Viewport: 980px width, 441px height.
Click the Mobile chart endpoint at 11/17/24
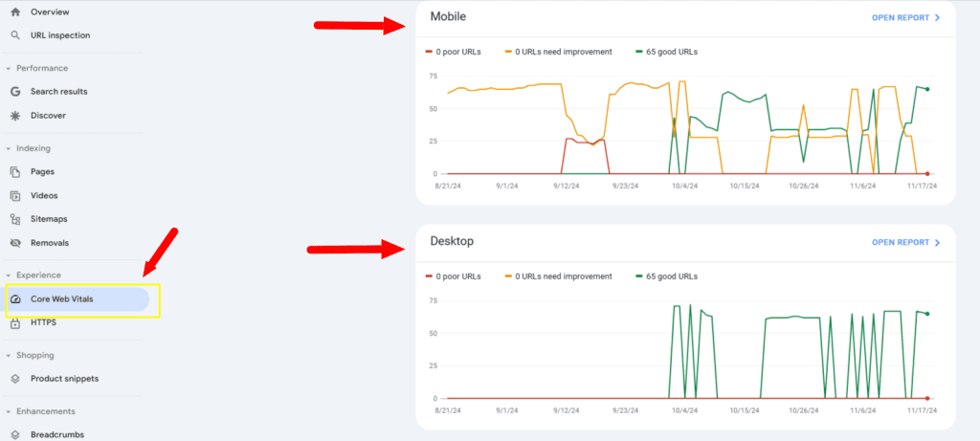(x=927, y=89)
